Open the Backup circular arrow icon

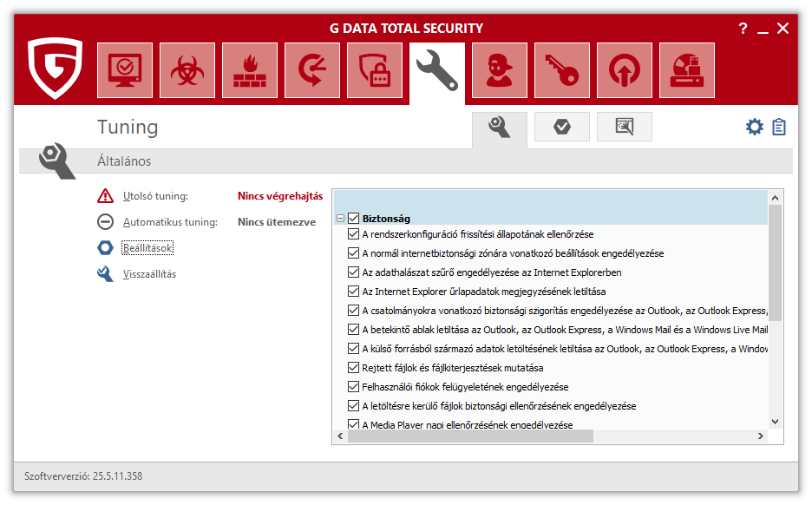pyautogui.click(x=312, y=70)
